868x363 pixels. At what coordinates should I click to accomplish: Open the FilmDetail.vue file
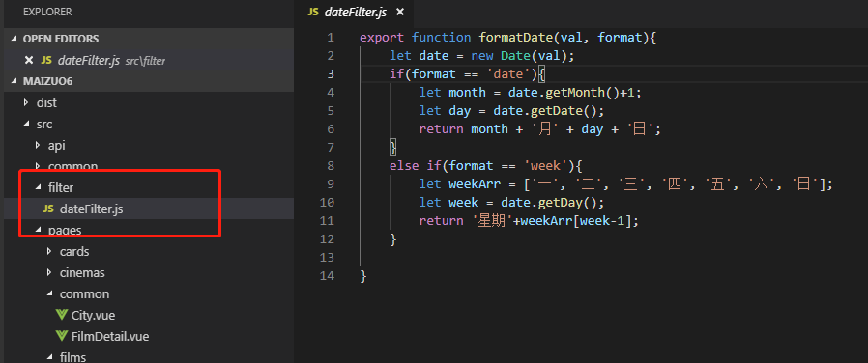point(110,337)
